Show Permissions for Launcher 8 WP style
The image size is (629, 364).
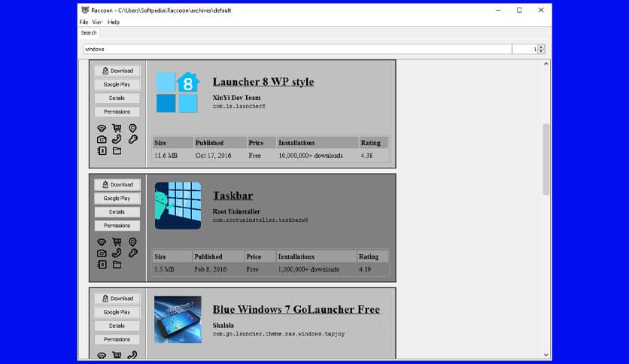click(117, 111)
